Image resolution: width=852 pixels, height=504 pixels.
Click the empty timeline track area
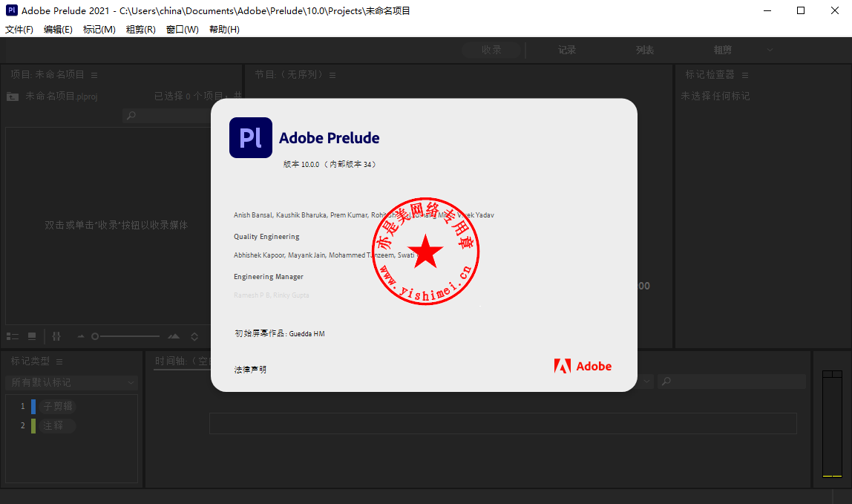(502, 424)
